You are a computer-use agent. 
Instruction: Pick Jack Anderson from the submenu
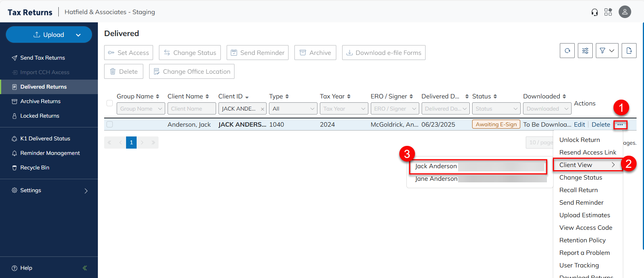(x=436, y=166)
